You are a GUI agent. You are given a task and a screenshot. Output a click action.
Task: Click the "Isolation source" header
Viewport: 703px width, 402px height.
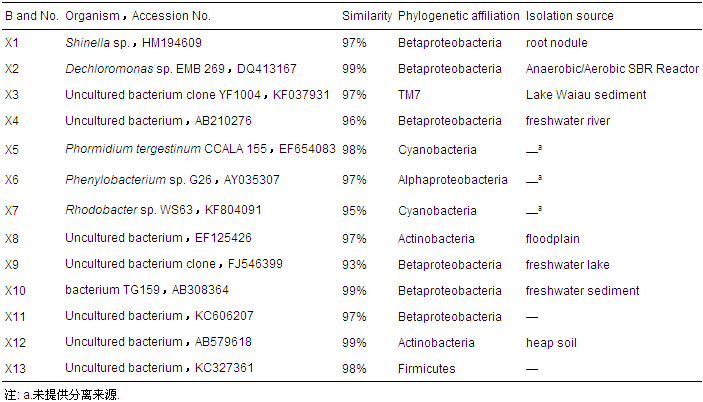[569, 17]
